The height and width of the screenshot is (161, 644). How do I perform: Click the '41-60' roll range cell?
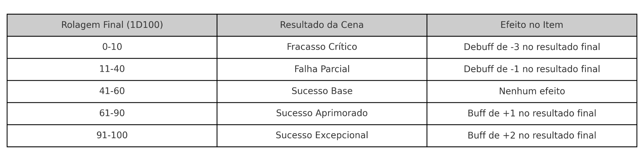pos(112,91)
